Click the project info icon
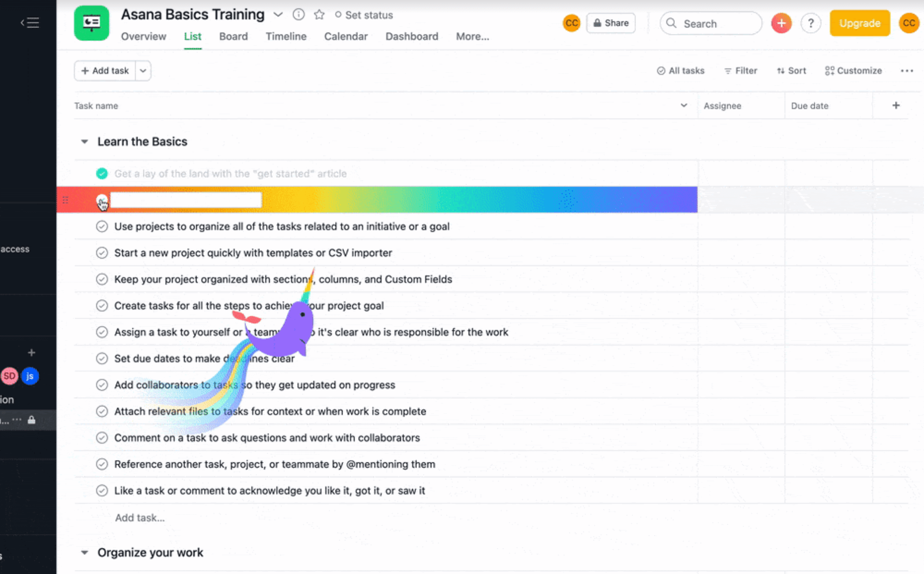 (x=298, y=15)
